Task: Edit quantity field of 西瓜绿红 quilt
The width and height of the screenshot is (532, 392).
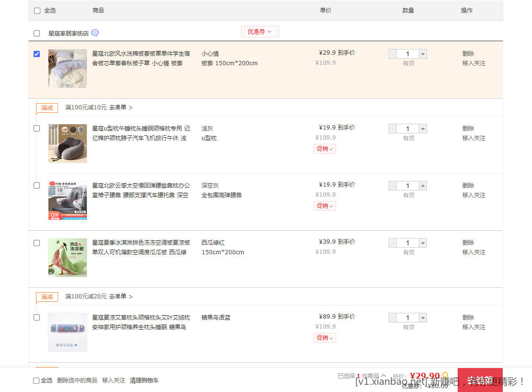Action: [407, 243]
